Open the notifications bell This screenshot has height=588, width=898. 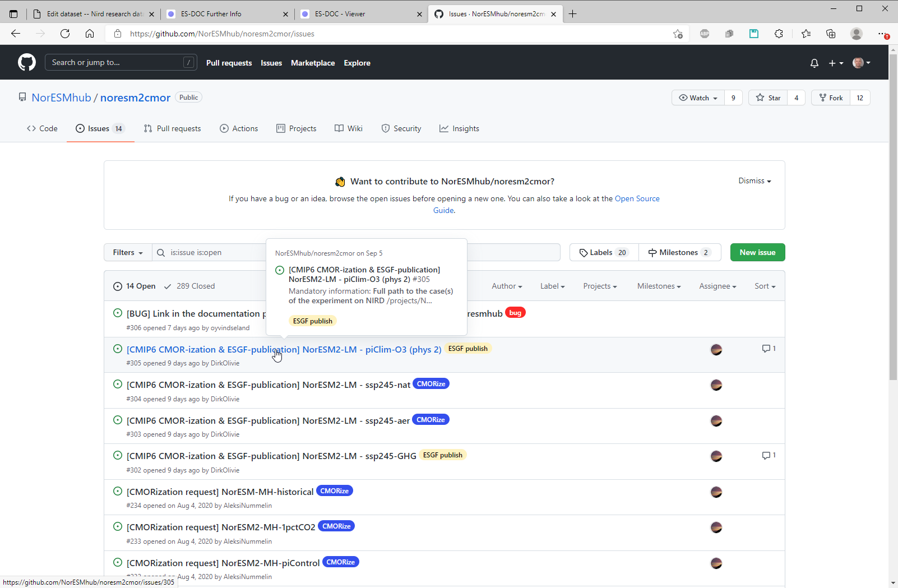point(814,63)
